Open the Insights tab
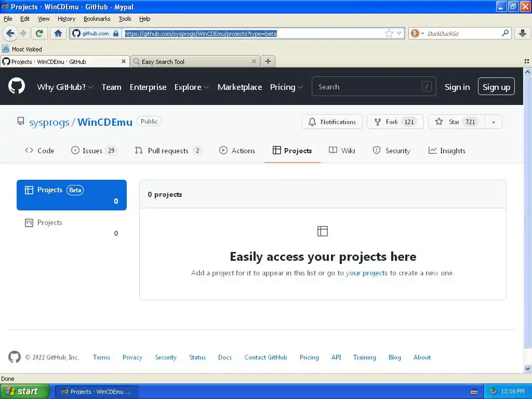 (446, 151)
